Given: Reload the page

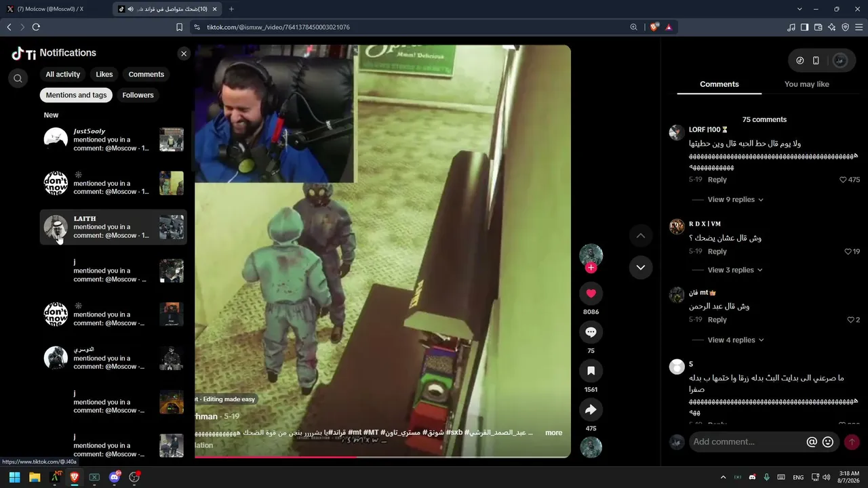Looking at the screenshot, I should click(36, 27).
